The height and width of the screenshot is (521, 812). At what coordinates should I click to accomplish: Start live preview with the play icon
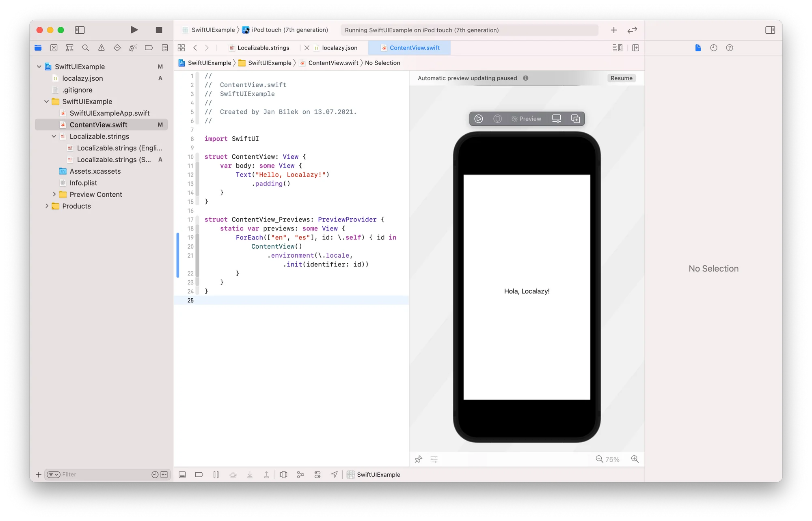point(479,118)
